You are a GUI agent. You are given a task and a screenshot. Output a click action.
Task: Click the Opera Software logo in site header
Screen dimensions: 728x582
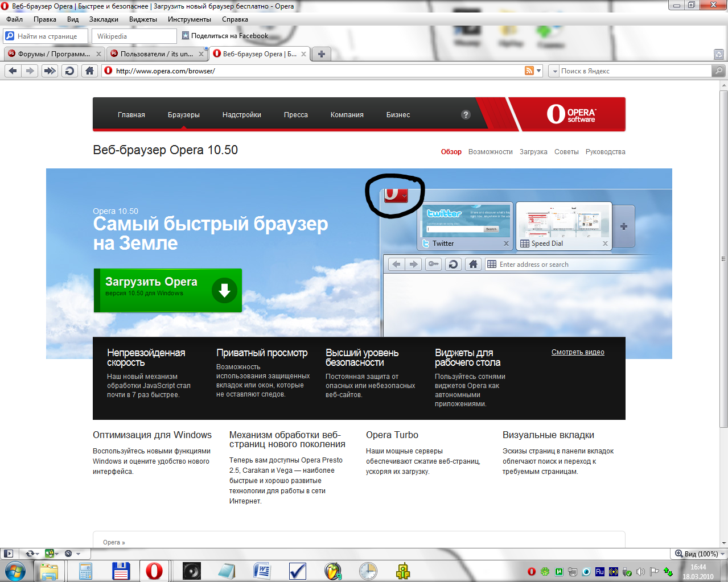point(571,114)
